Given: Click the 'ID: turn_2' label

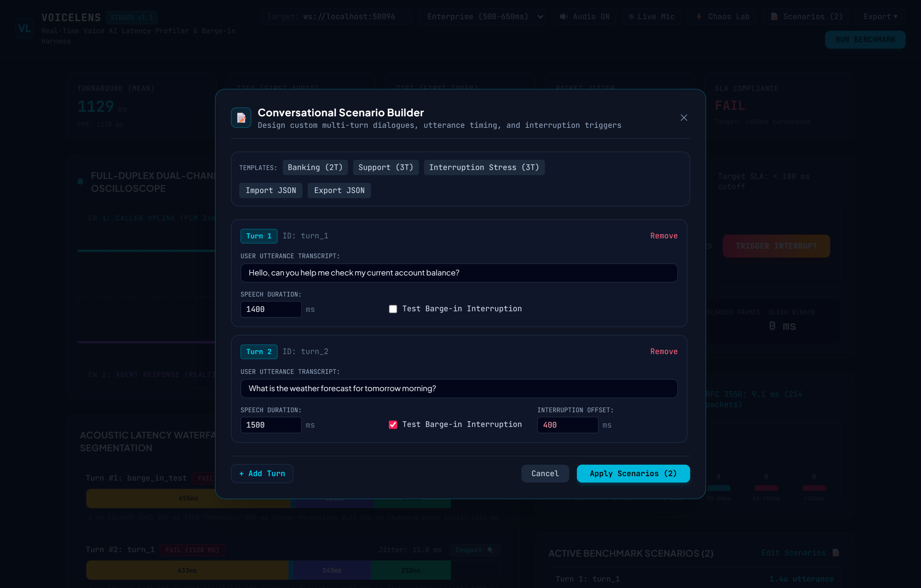Looking at the screenshot, I should click(305, 352).
